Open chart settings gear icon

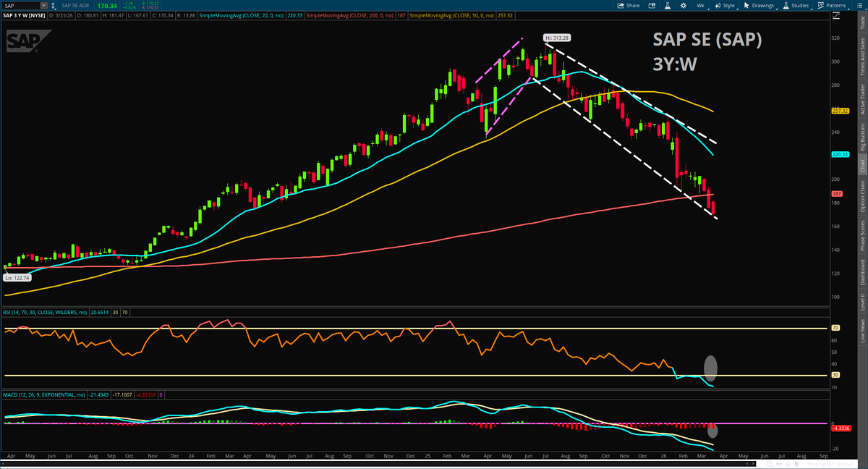pyautogui.click(x=684, y=5)
